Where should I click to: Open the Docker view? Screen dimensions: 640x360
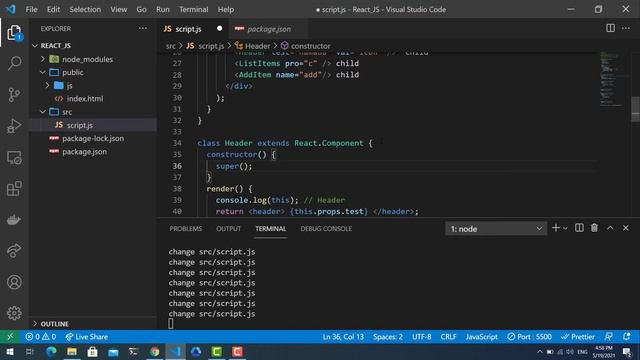pyautogui.click(x=14, y=220)
